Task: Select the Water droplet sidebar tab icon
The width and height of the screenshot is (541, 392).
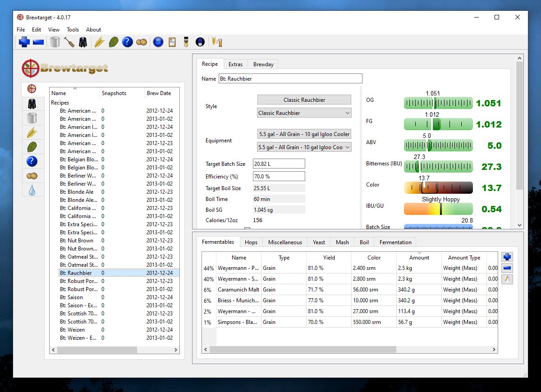Action: point(32,190)
